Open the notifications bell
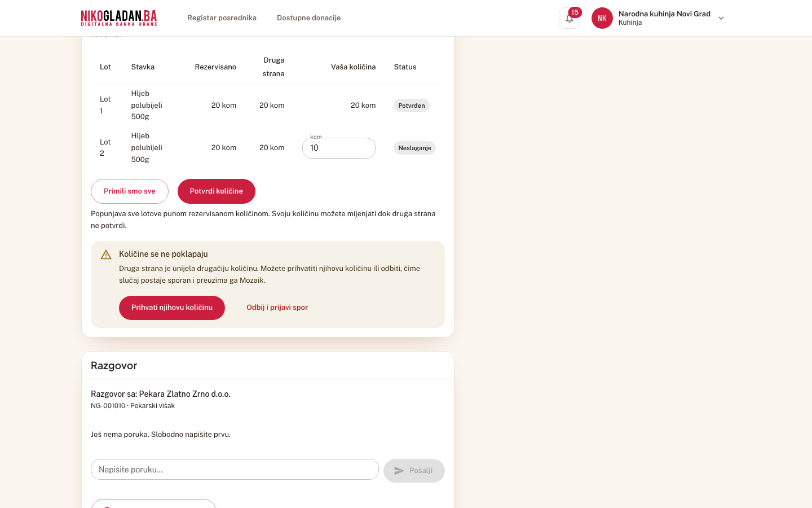This screenshot has width=812, height=508. (570, 18)
